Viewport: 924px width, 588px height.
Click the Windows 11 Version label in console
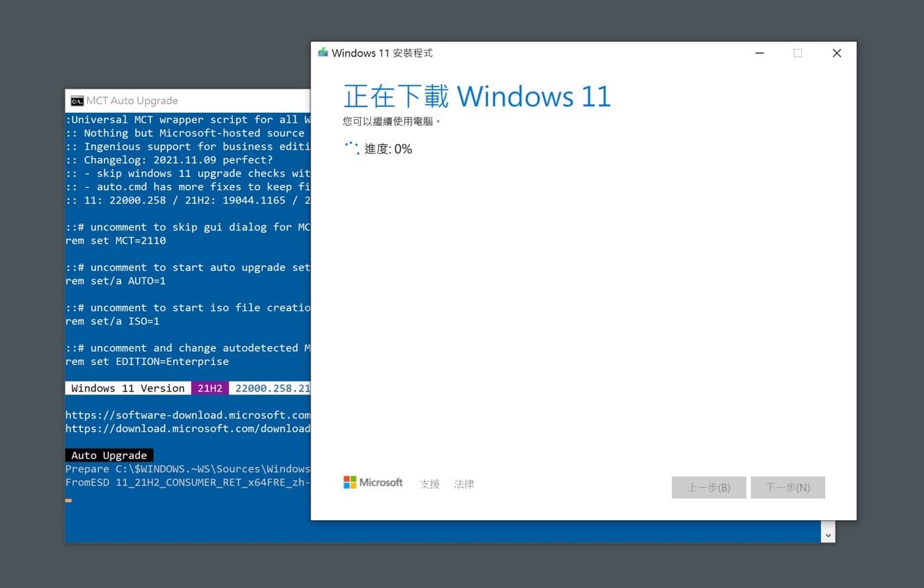pyautogui.click(x=128, y=388)
